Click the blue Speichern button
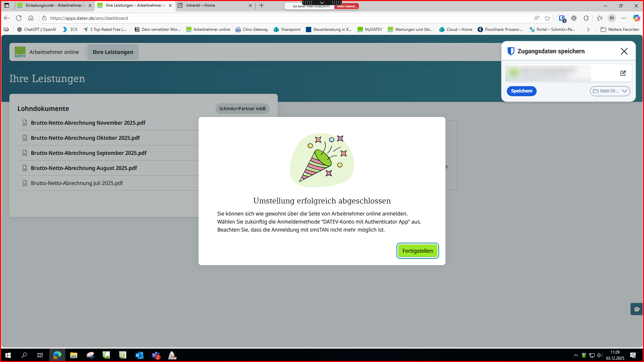 521,91
